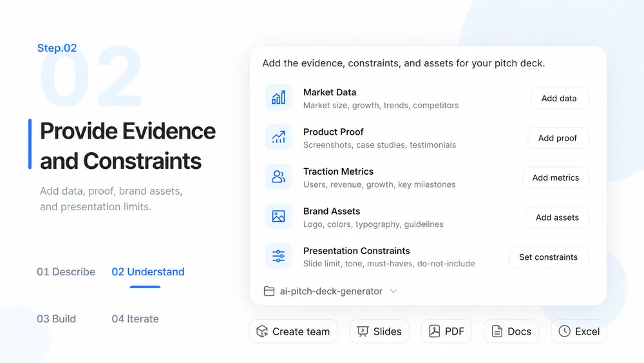The width and height of the screenshot is (644, 363).
Task: Click the Brand Assets title
Action: pyautogui.click(x=332, y=211)
